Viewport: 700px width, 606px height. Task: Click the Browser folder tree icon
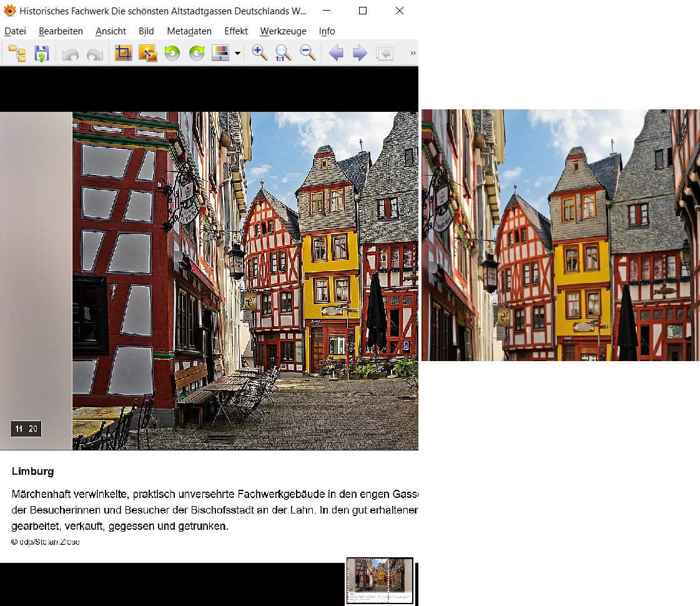tap(17, 54)
